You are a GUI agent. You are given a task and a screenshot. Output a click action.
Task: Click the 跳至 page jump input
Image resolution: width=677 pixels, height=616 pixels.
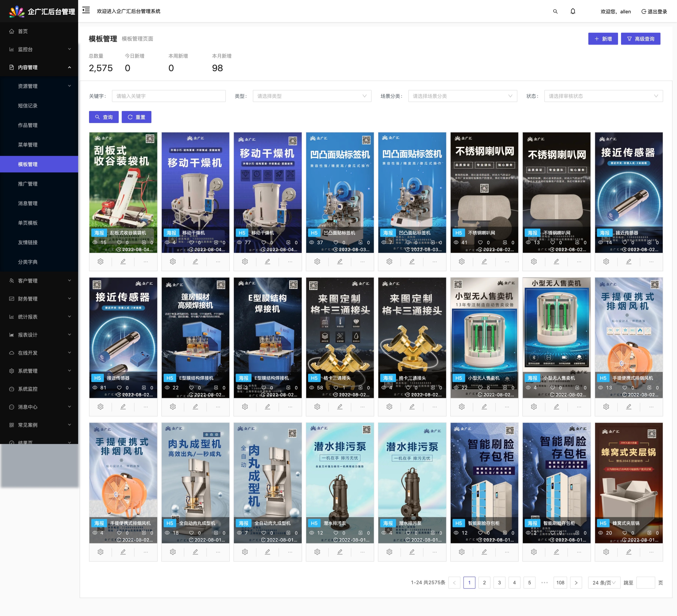click(x=645, y=583)
